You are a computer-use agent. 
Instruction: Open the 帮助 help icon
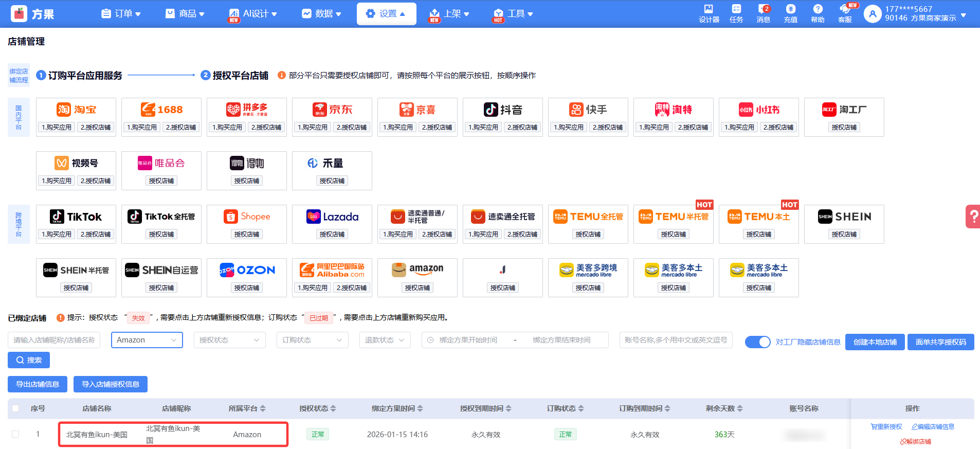coord(818,13)
